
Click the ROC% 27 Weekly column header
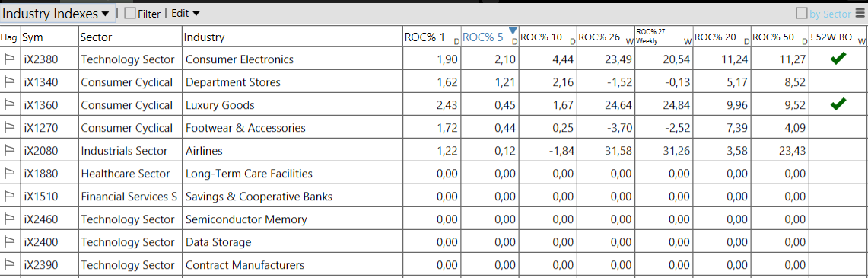coord(663,37)
